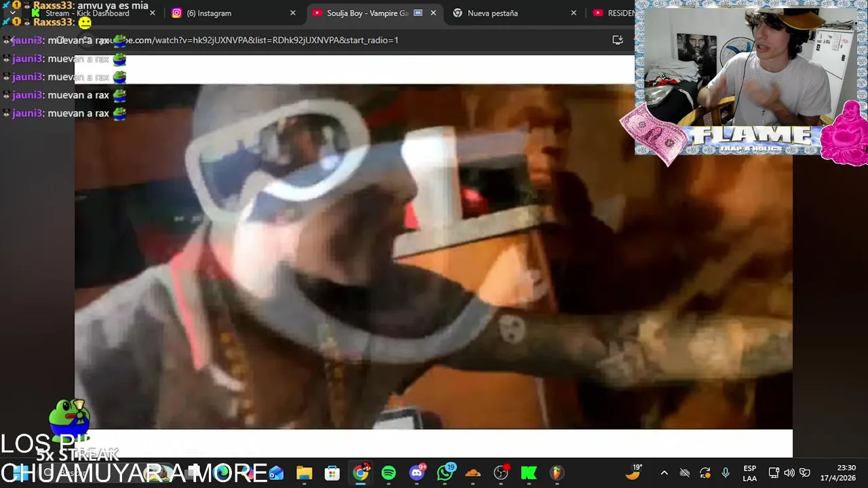The image size is (868, 488).
Task: Open Discord from the taskbar
Action: click(x=417, y=472)
